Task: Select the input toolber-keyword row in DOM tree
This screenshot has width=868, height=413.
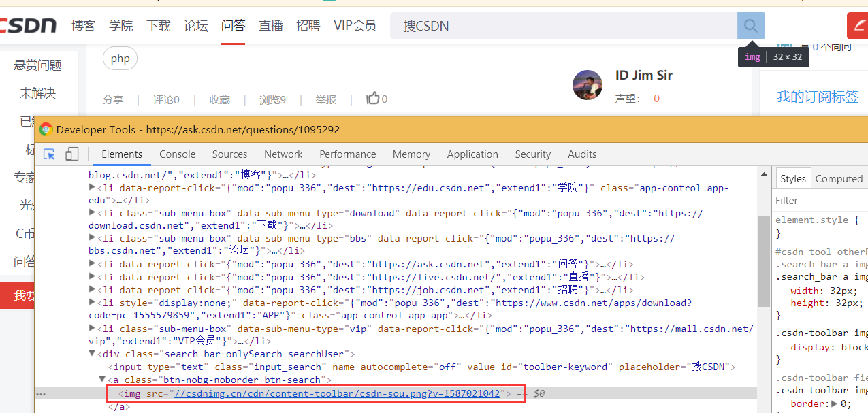Action: point(423,367)
